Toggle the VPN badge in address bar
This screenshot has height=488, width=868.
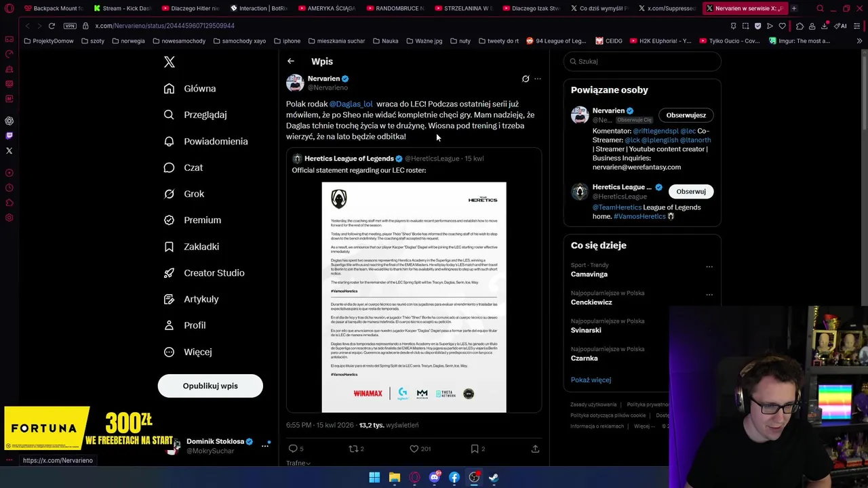tap(70, 26)
